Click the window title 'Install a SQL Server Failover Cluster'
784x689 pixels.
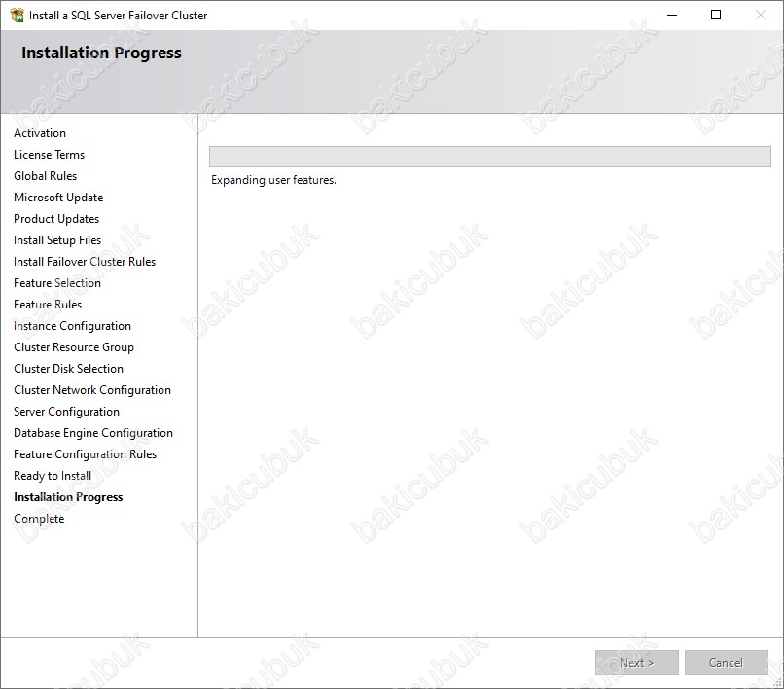tap(118, 16)
